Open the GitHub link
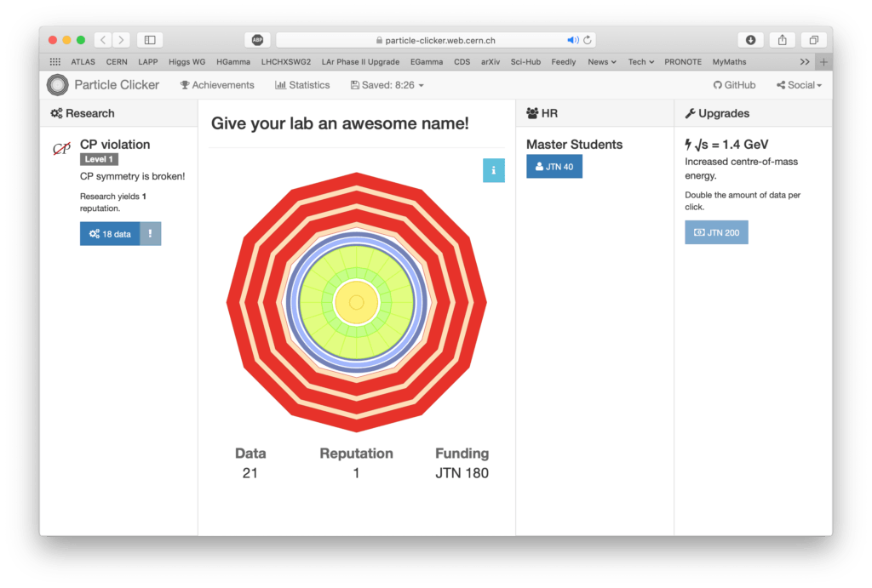 pos(734,85)
